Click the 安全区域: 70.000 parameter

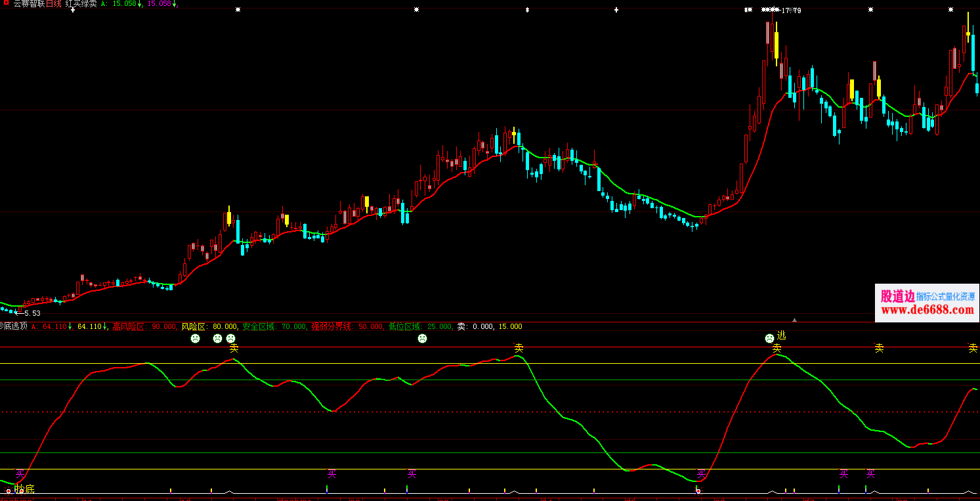(x=274, y=326)
